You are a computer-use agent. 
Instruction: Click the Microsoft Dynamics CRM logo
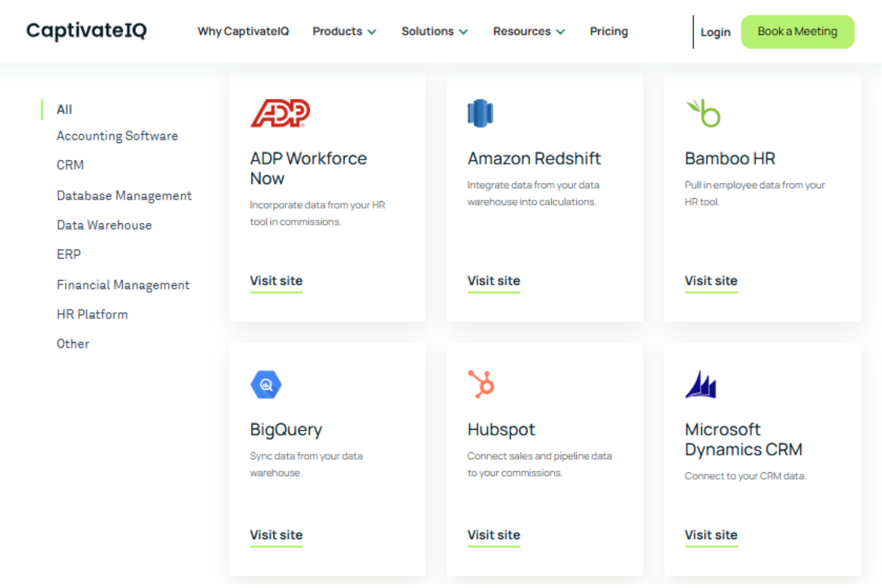701,384
